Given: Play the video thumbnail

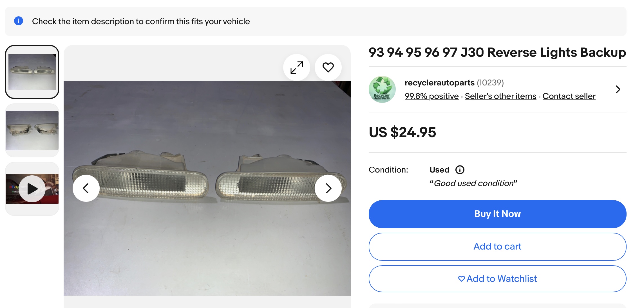Looking at the screenshot, I should click(x=32, y=189).
